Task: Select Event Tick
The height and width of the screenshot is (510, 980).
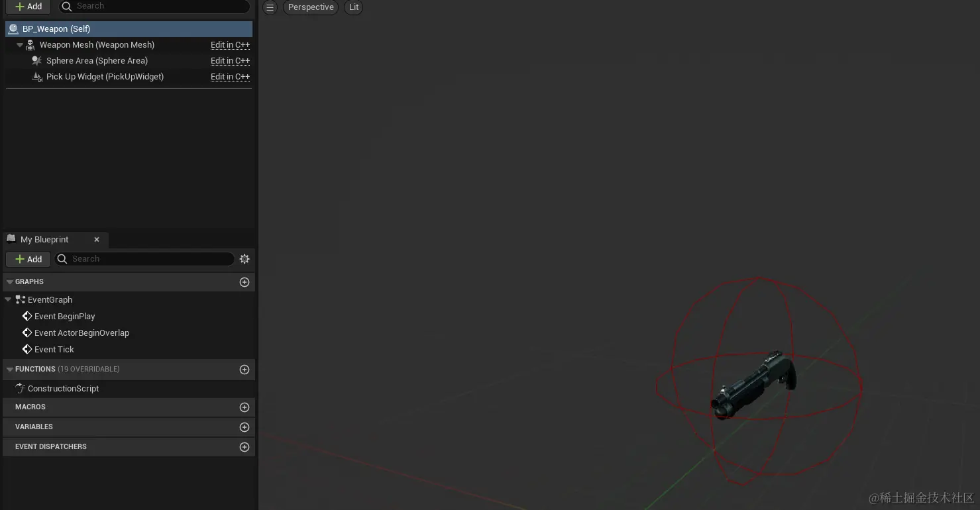Action: click(x=54, y=350)
